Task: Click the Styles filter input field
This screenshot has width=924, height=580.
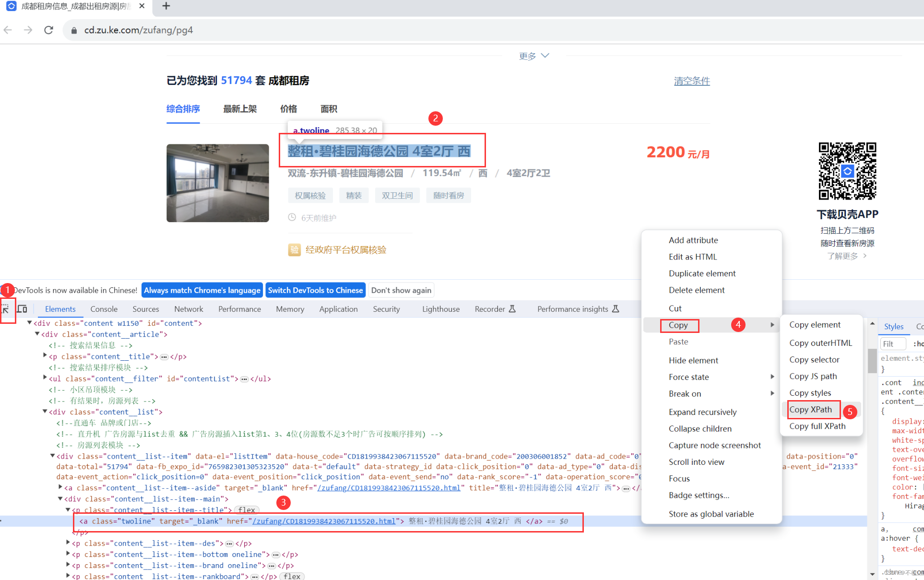Action: click(893, 343)
